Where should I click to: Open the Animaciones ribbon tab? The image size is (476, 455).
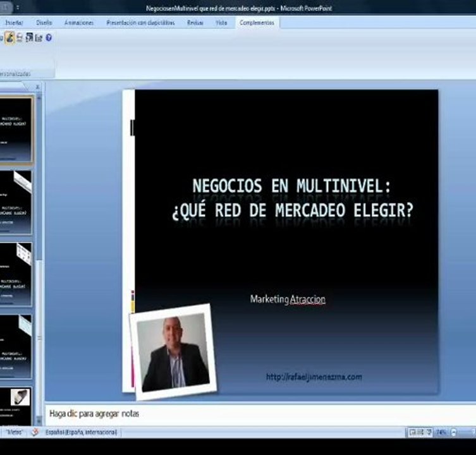tap(79, 23)
